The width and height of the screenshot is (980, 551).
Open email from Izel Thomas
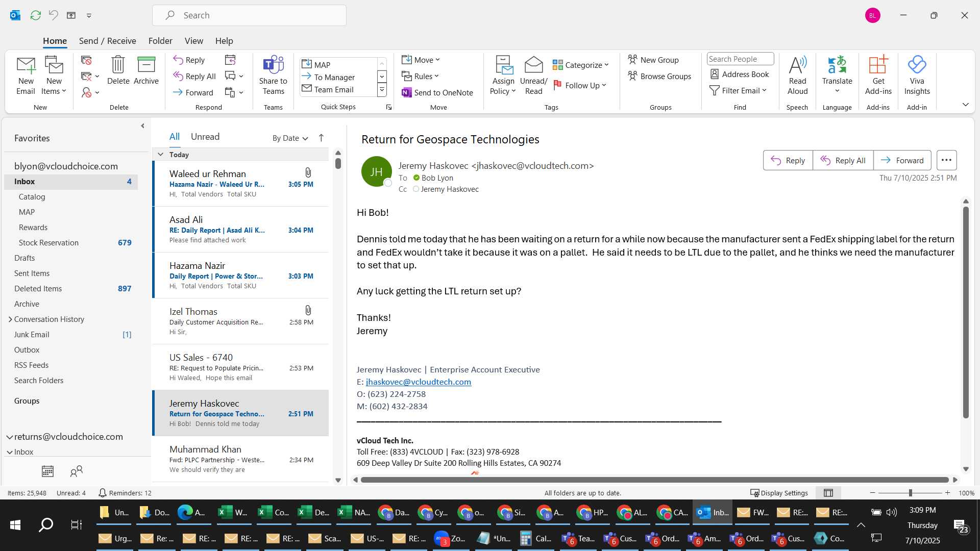tap(240, 321)
